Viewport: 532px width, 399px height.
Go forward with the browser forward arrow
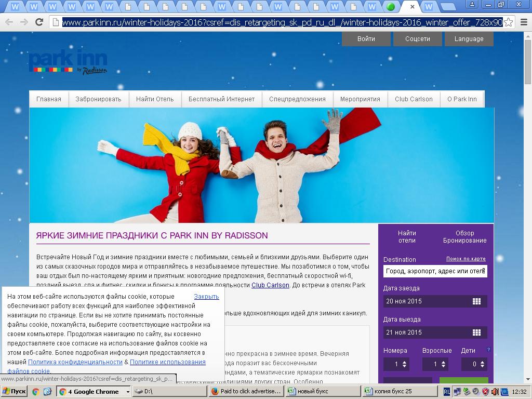click(24, 22)
